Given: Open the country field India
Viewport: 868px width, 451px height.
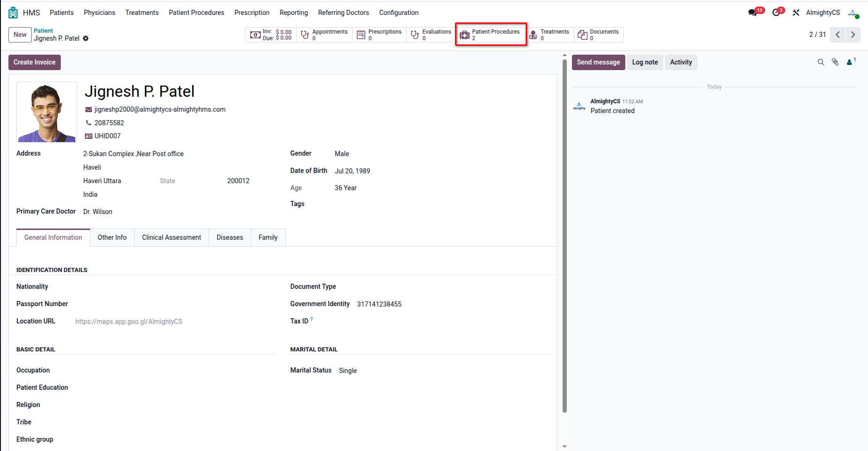Looking at the screenshot, I should coord(90,194).
